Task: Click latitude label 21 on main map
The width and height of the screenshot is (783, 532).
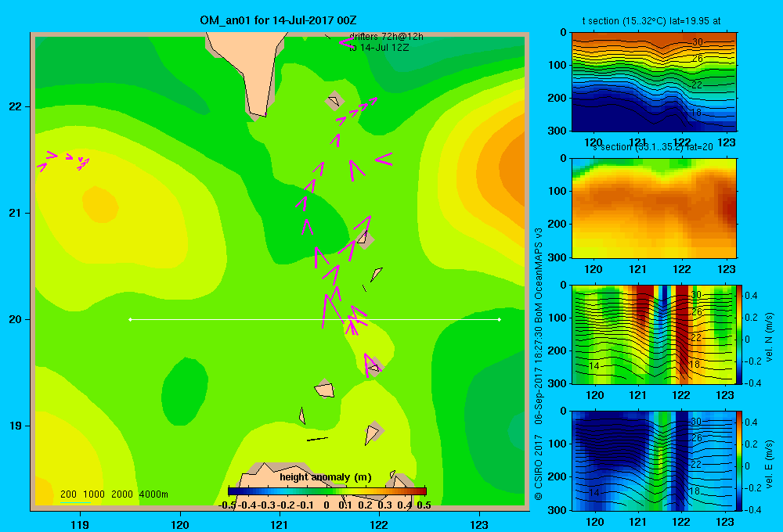Action: (16, 213)
